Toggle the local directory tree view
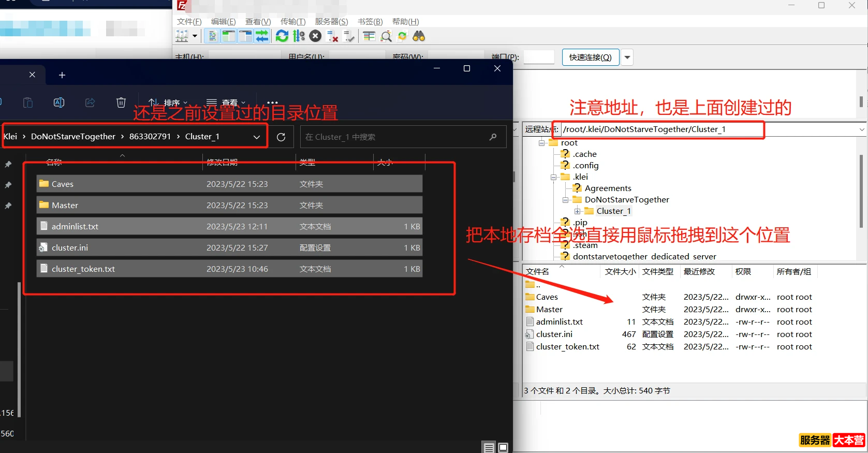Image resolution: width=868 pixels, height=453 pixels. tap(228, 36)
